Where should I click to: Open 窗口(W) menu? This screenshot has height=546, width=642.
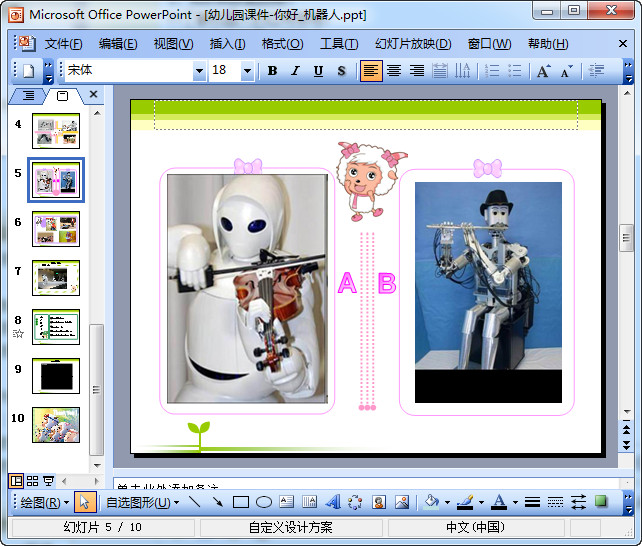(489, 44)
